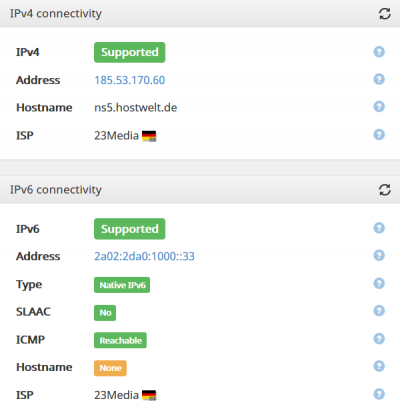Show help for Native IPv6 type
This screenshot has width=400, height=413.
pos(379,283)
